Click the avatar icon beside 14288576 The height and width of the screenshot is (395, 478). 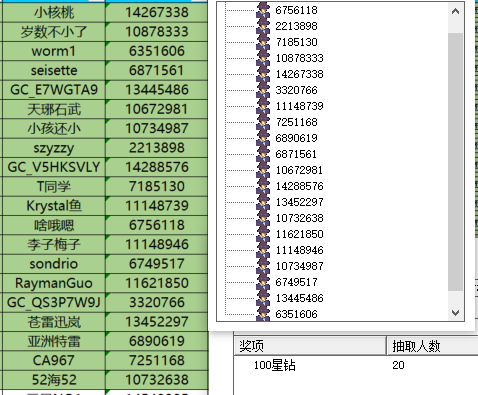pos(263,186)
